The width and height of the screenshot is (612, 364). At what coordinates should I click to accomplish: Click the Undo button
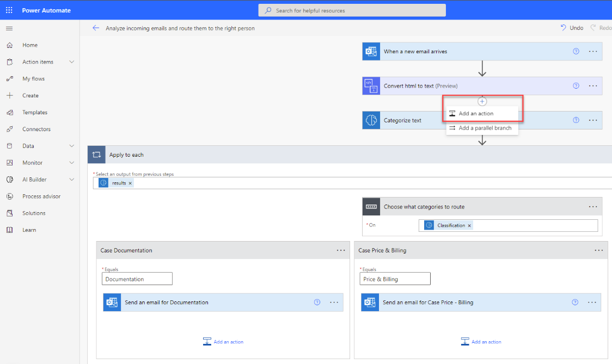tap(572, 27)
